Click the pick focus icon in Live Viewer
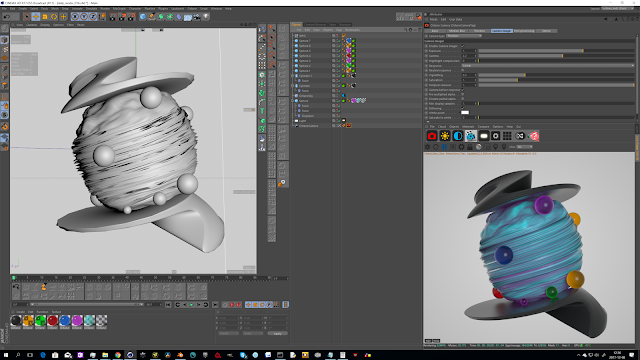This screenshot has width=640, height=360. click(x=496, y=147)
